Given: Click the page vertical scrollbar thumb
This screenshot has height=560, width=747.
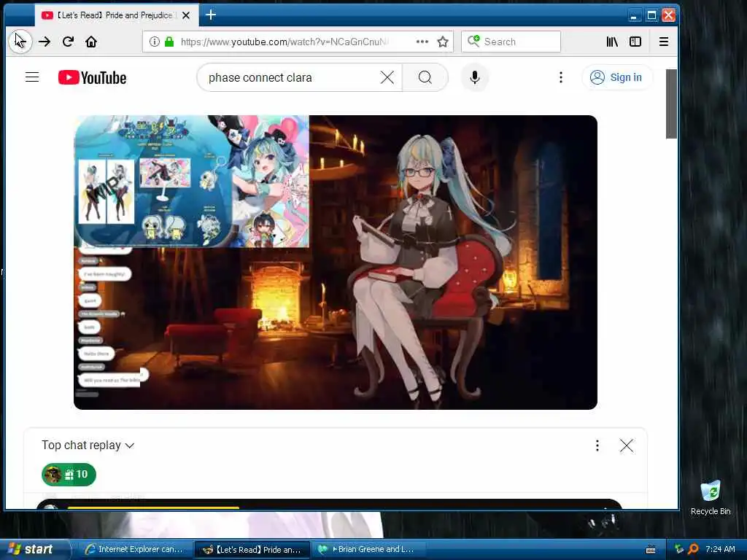Looking at the screenshot, I should pyautogui.click(x=671, y=104).
